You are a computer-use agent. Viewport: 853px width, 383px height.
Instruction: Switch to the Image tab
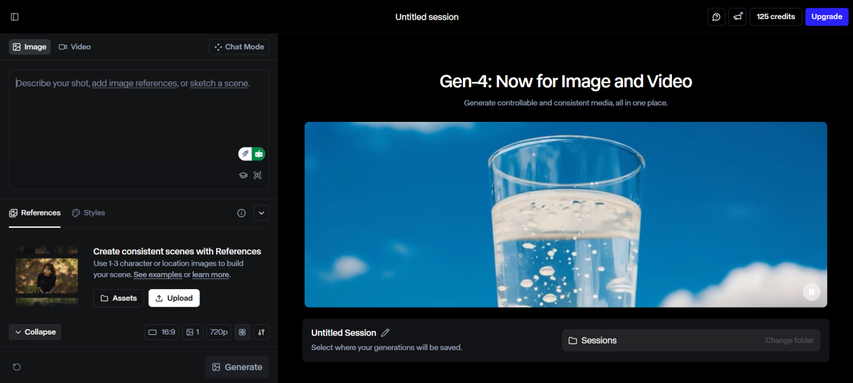(x=30, y=47)
